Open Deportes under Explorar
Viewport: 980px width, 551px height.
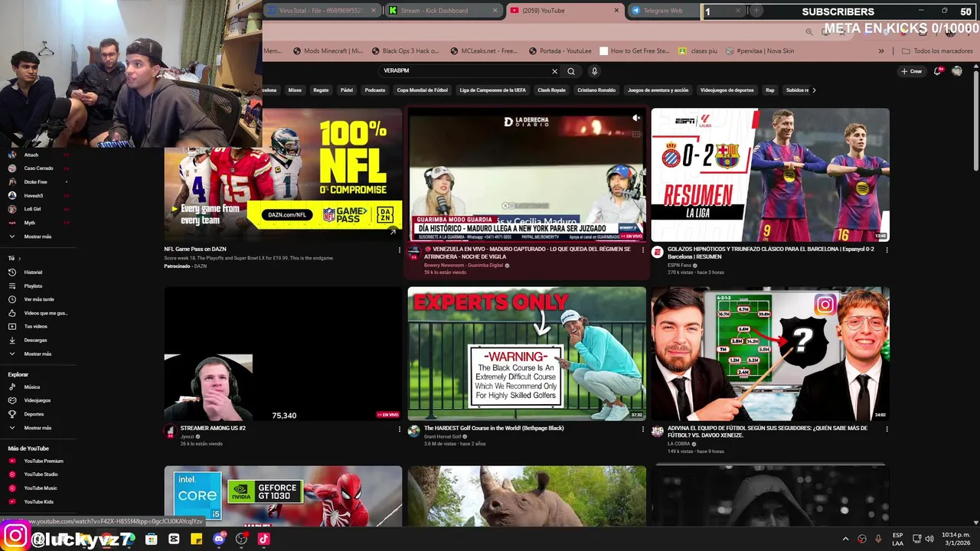[x=34, y=414]
